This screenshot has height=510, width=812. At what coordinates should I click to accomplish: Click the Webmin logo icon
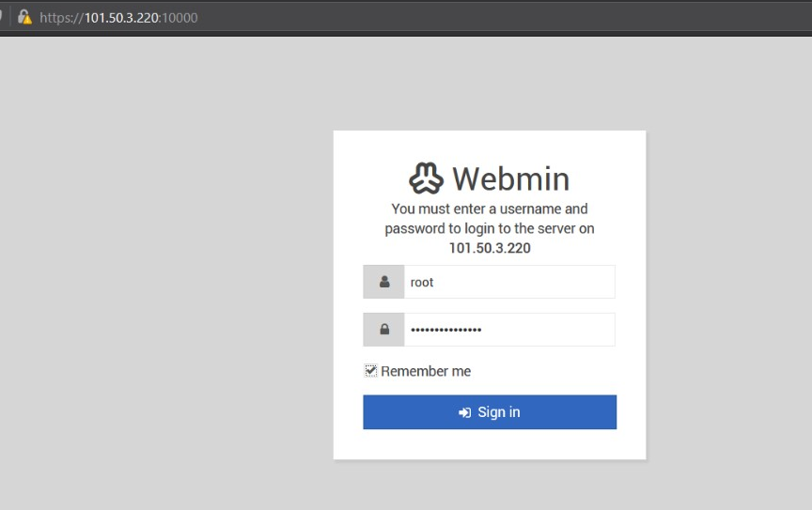pos(426,178)
